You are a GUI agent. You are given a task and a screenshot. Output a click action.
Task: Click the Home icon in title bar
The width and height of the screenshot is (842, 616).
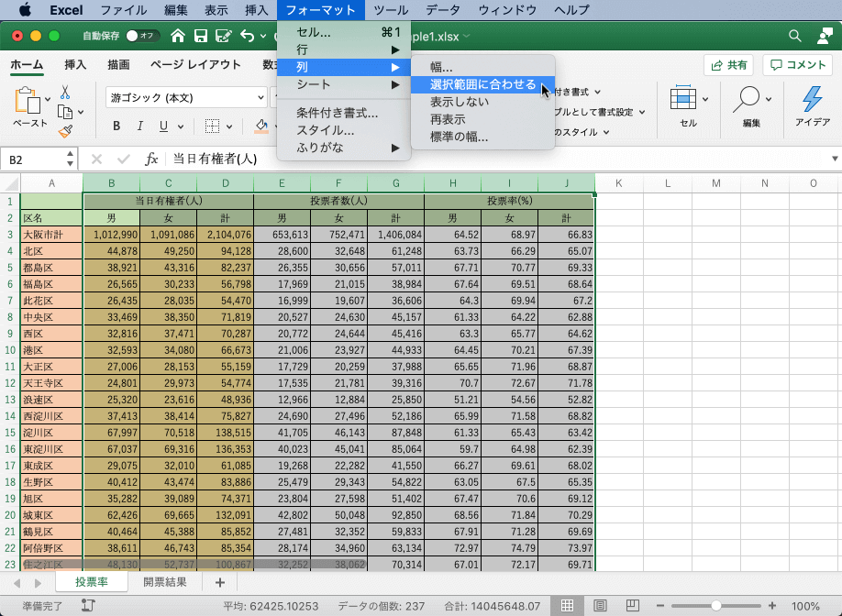coord(178,36)
